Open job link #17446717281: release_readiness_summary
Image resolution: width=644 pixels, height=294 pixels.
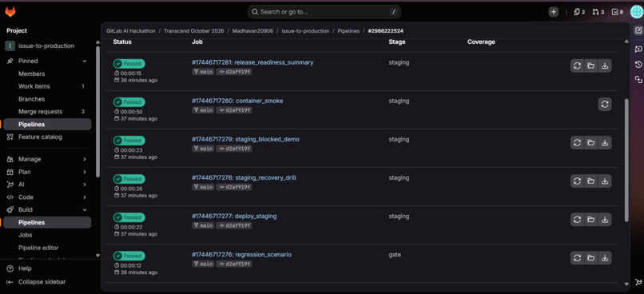tap(252, 62)
